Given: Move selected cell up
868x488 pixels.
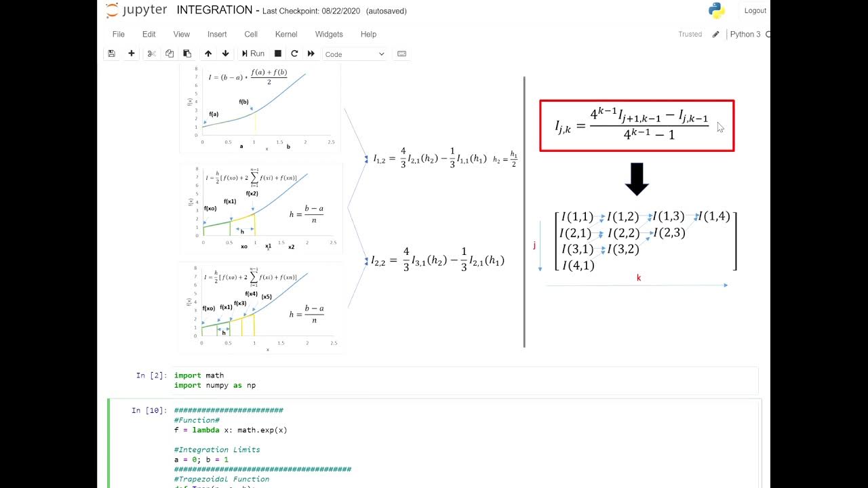Looking at the screenshot, I should (x=208, y=54).
